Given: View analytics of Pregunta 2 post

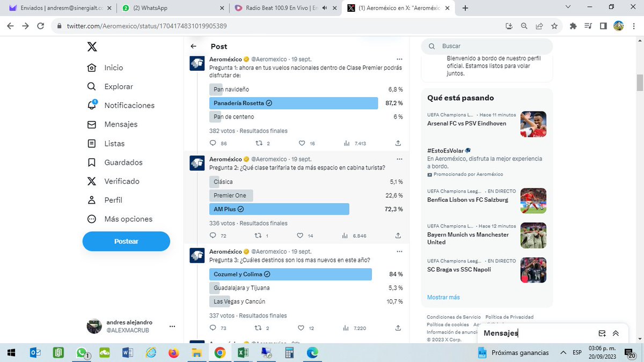Looking at the screenshot, I should 346,235.
